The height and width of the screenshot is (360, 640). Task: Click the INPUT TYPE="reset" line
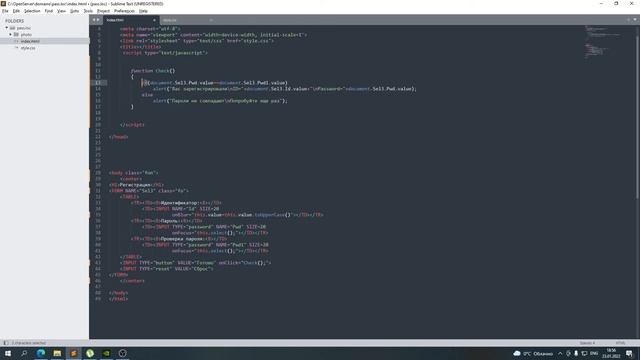[x=167, y=269]
